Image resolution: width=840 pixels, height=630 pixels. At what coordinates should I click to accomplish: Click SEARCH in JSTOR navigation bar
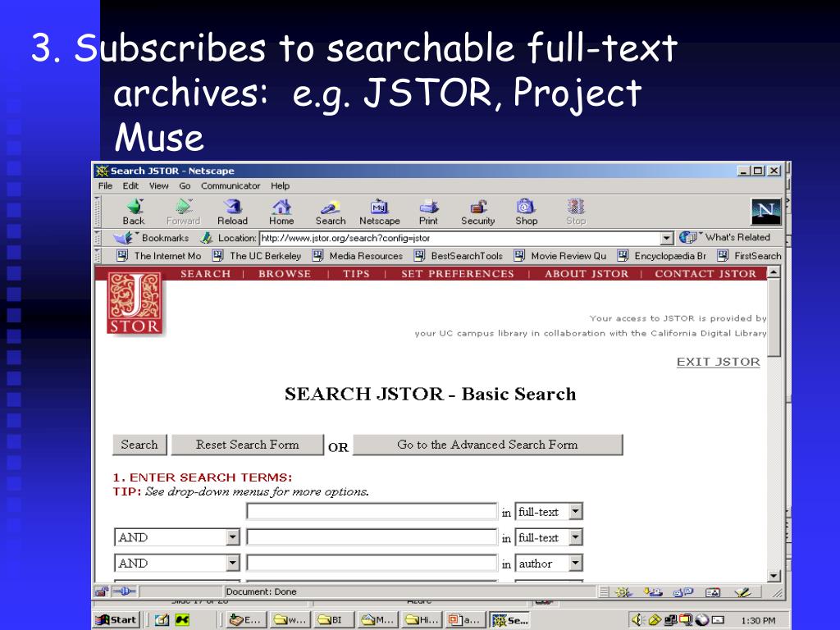(x=205, y=274)
